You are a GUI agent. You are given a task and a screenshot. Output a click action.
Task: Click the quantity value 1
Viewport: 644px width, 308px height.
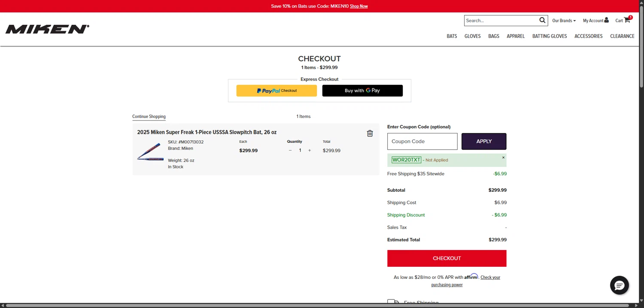coord(300,151)
